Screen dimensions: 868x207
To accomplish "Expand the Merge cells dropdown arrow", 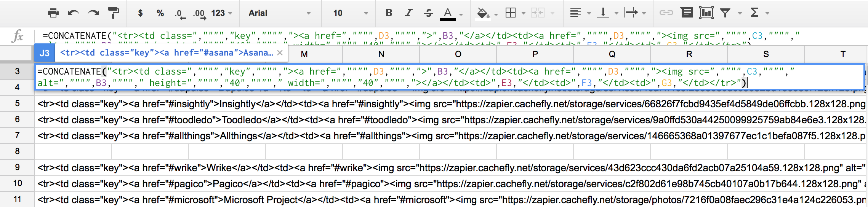I will click(x=553, y=14).
